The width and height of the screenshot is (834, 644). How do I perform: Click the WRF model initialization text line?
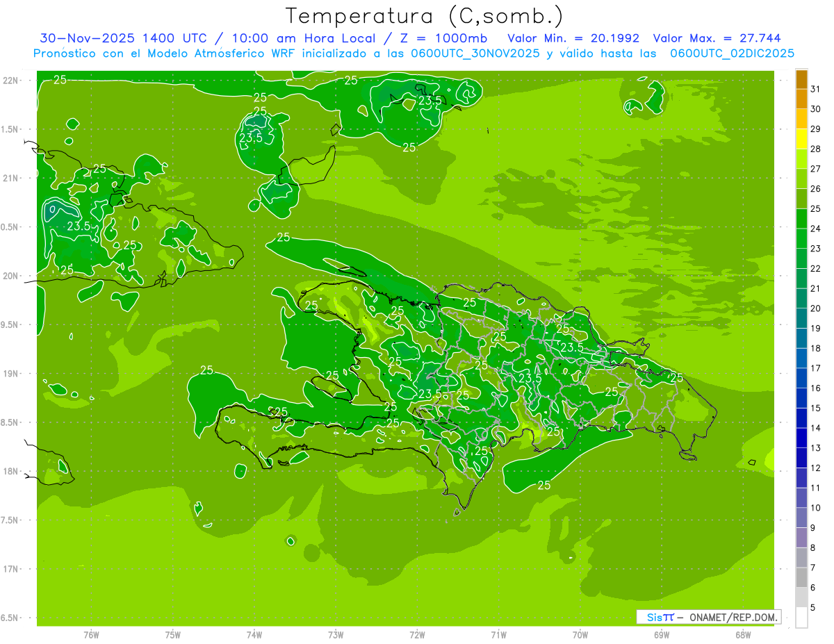pos(414,53)
